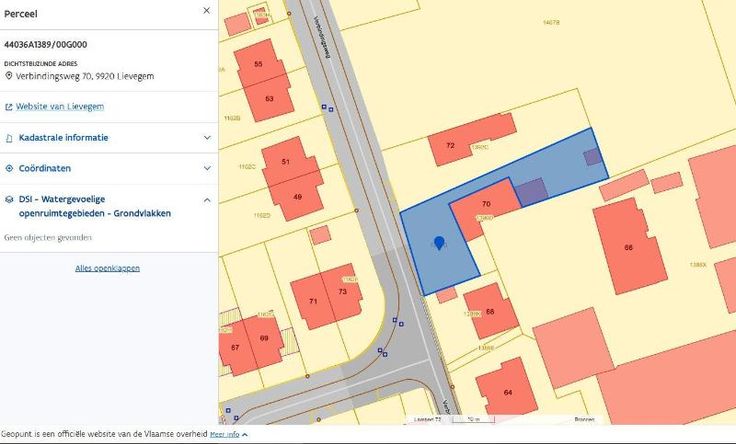This screenshot has height=444, width=736.
Task: Expand the Kadastrale informatie chevron
Action: coord(207,138)
